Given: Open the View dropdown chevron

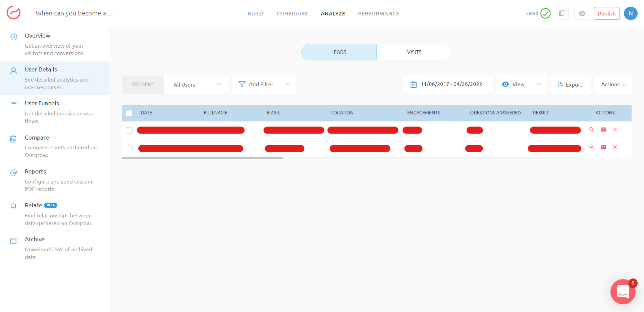Looking at the screenshot, I should click(539, 84).
